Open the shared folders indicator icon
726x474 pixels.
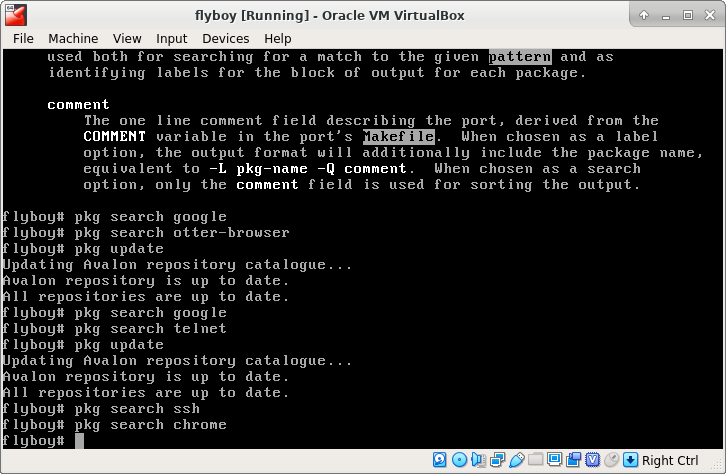(x=535, y=460)
